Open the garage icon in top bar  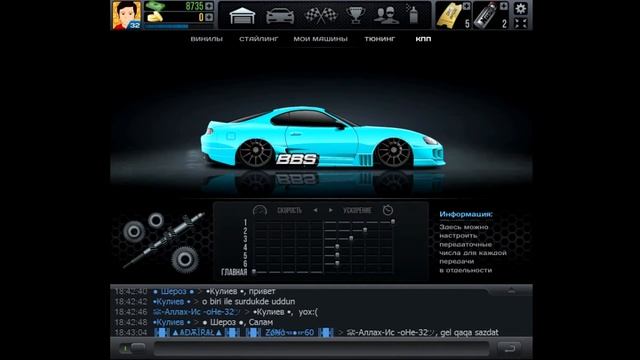242,16
